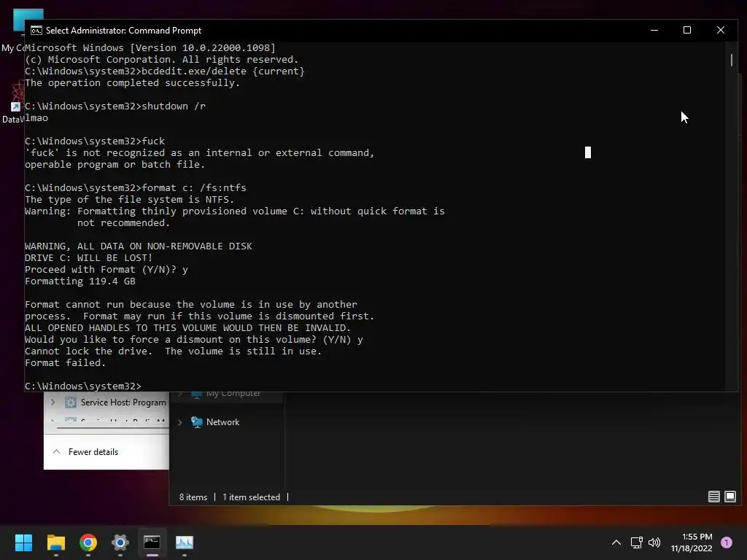Click the 1 item selected status text
This screenshot has height=560, width=747.
[x=251, y=497]
